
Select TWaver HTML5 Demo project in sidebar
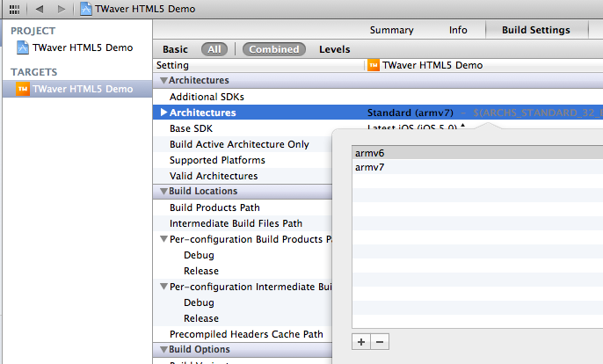tap(83, 47)
